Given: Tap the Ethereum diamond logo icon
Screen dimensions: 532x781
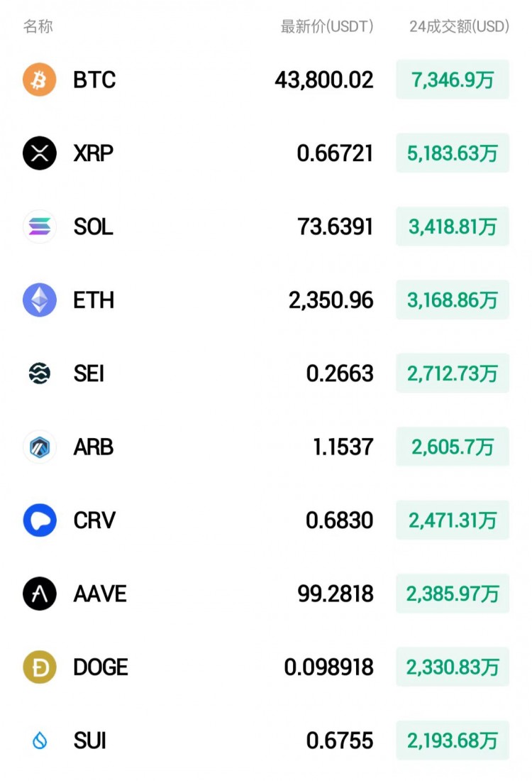Looking at the screenshot, I should (x=39, y=300).
